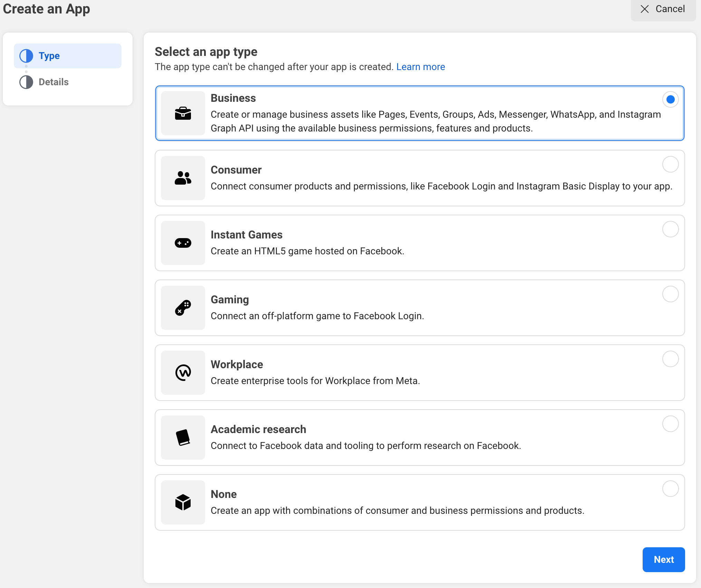This screenshot has width=701, height=588.
Task: Click the Business briefcase icon
Action: [183, 113]
